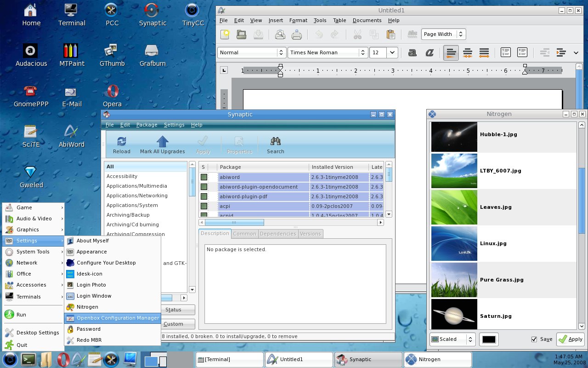Click the Custom button in Synaptic

[x=173, y=324]
